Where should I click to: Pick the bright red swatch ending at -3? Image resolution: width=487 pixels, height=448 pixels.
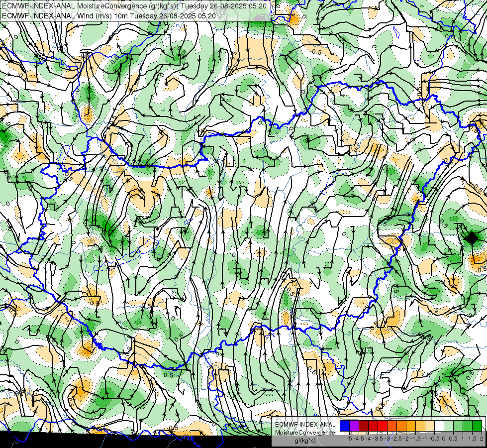(x=383, y=426)
